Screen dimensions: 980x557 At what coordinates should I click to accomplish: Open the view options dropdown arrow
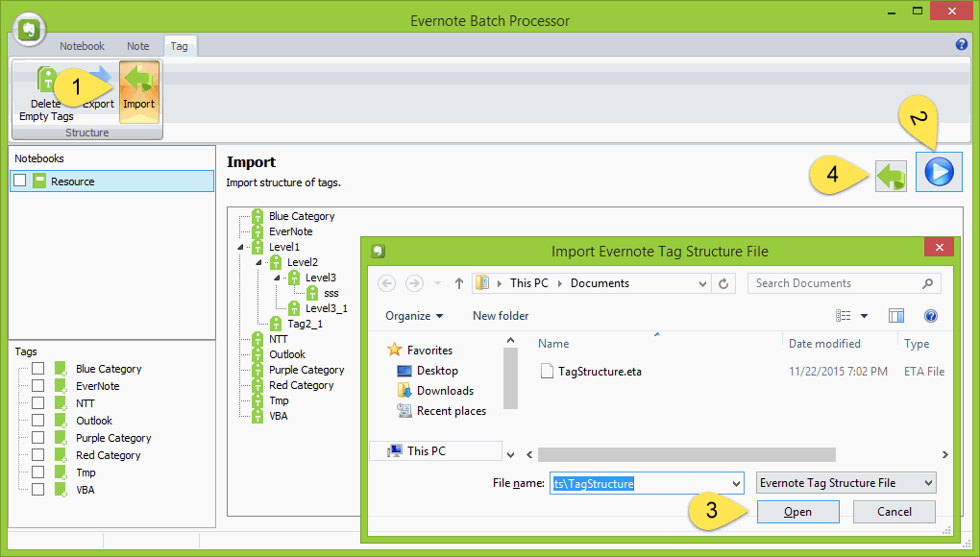coord(865,316)
